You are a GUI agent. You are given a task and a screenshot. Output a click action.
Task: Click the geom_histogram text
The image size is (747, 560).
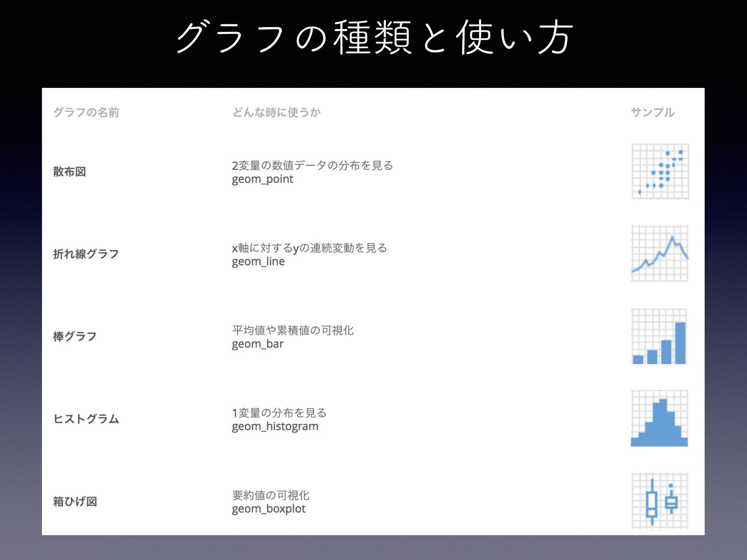tap(275, 427)
